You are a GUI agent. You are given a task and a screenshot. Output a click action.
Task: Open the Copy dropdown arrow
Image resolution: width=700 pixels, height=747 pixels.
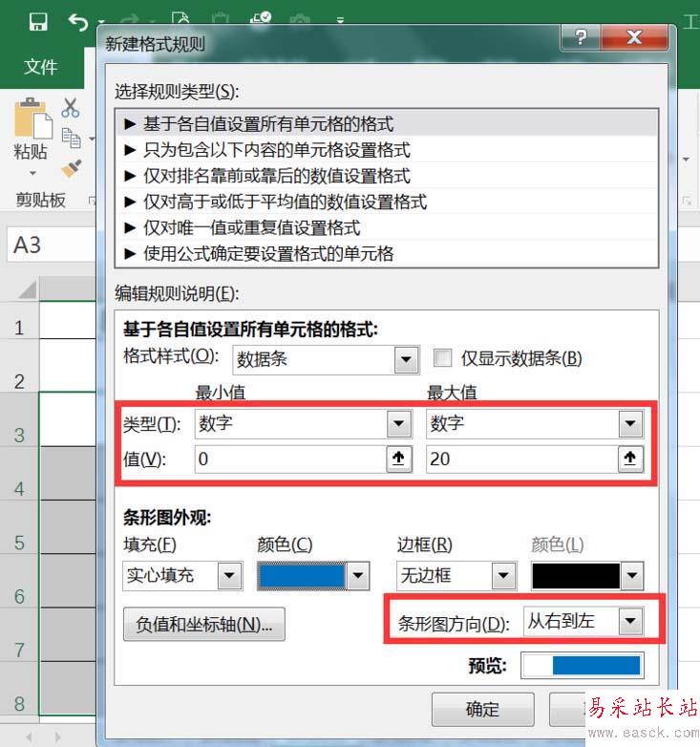coord(92,139)
